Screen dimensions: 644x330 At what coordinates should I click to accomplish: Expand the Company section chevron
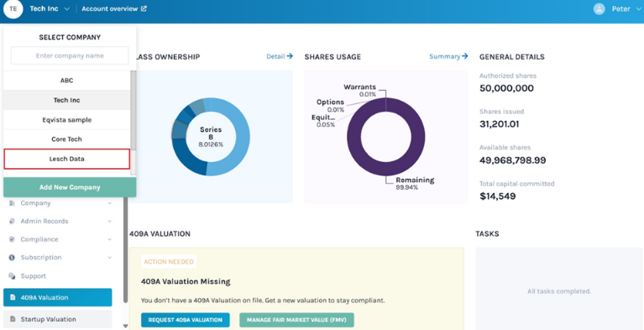point(110,203)
